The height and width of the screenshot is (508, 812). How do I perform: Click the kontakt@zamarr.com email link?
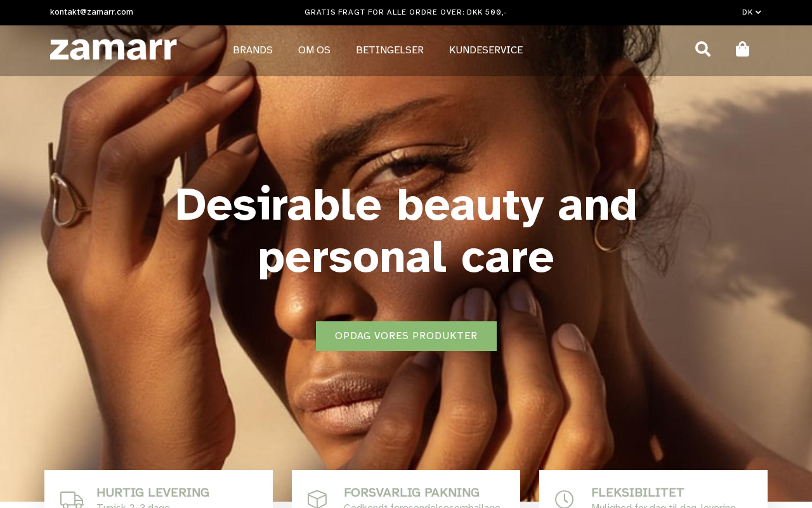(x=91, y=12)
